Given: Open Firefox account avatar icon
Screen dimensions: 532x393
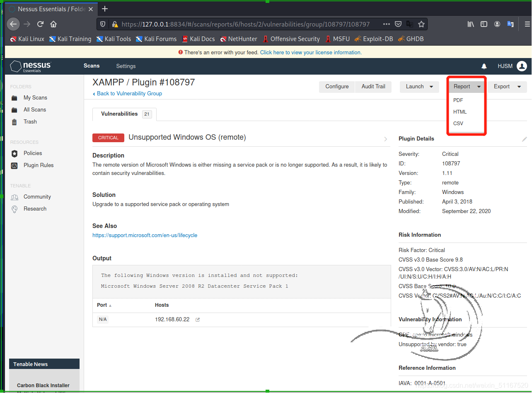Looking at the screenshot, I should (x=497, y=24).
